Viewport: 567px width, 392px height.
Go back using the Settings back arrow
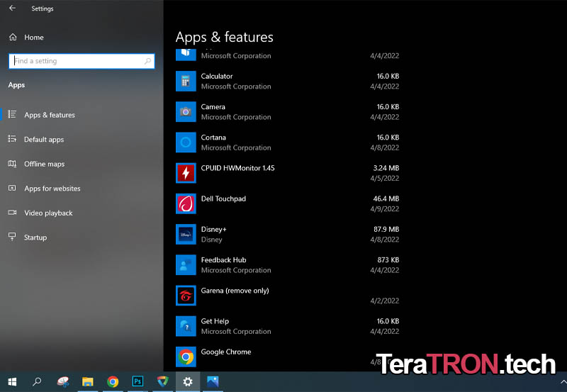pos(12,8)
